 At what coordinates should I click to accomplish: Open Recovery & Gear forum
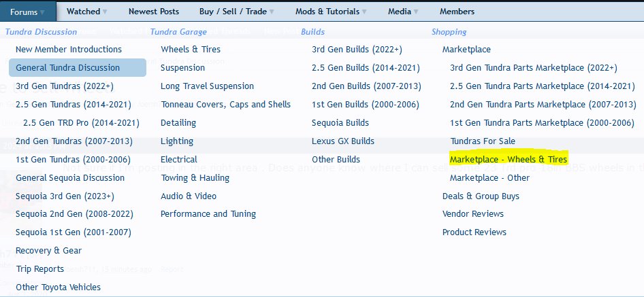48,250
